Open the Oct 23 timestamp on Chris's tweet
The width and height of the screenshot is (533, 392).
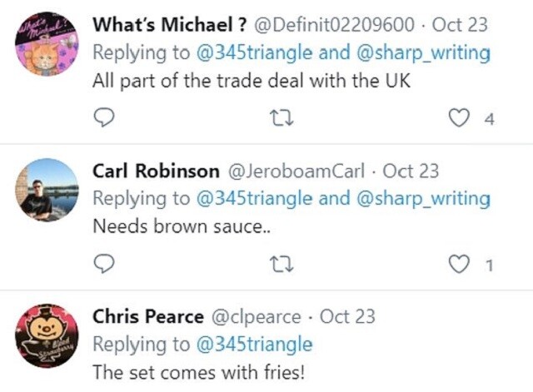(x=347, y=317)
